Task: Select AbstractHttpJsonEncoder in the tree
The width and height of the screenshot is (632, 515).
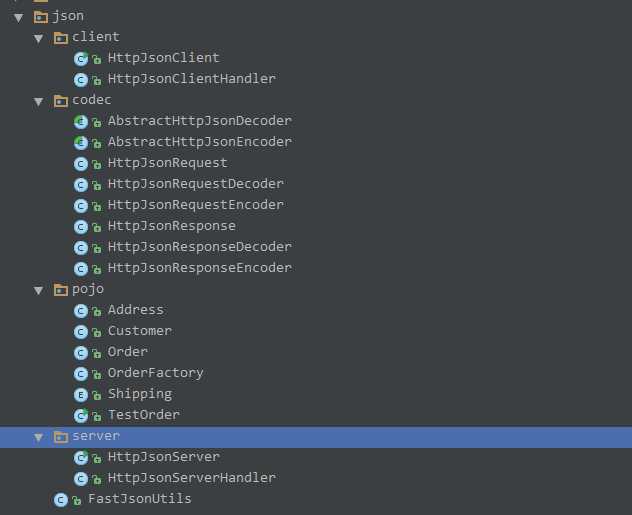Action: (199, 142)
